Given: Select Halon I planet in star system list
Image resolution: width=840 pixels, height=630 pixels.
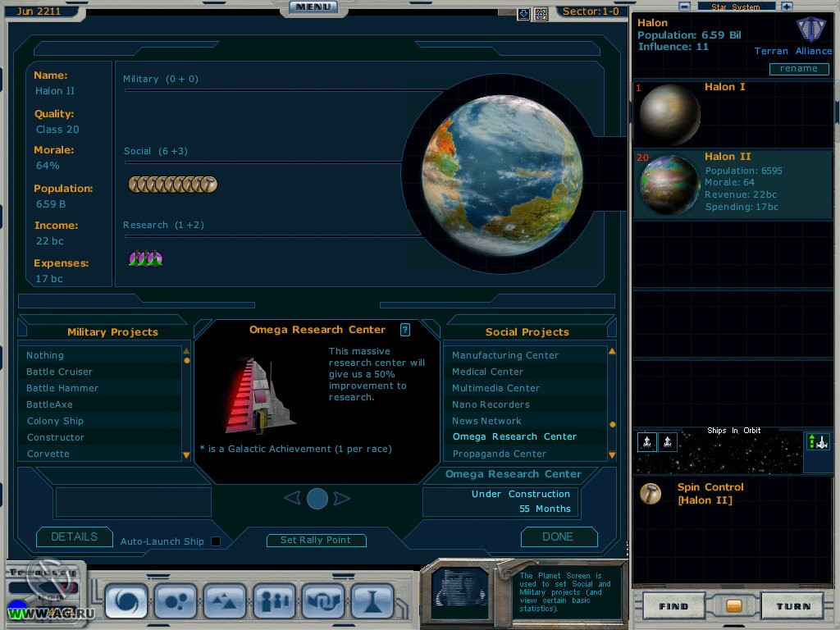Looking at the screenshot, I should 733,113.
